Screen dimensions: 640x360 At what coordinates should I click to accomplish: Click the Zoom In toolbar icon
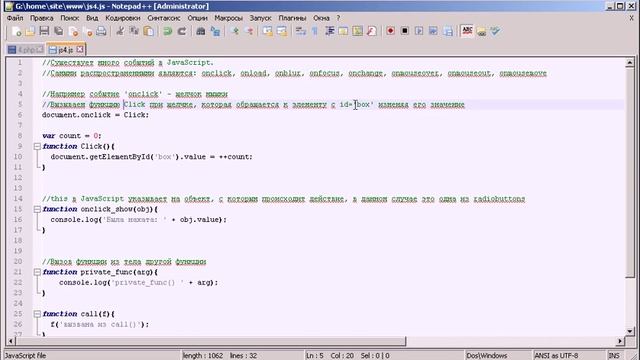(235, 31)
